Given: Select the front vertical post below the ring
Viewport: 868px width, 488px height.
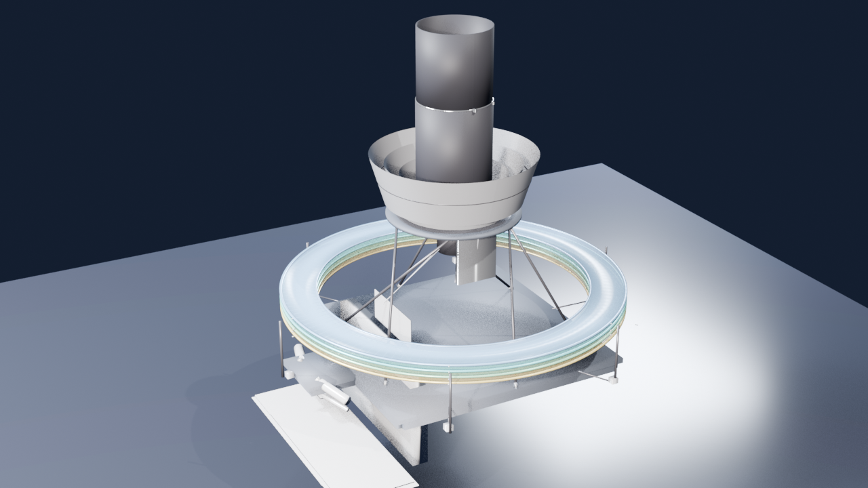Looking at the screenshot, I should point(449,401).
